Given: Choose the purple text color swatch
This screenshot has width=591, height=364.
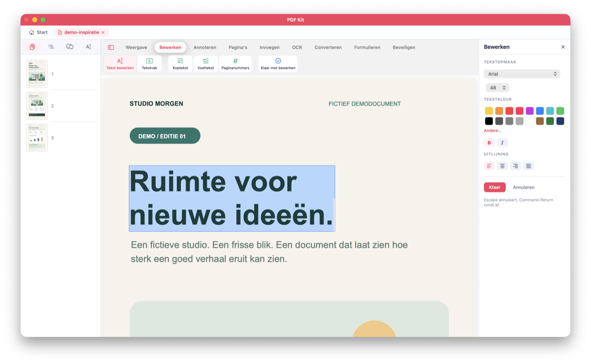Looking at the screenshot, I should (x=530, y=111).
